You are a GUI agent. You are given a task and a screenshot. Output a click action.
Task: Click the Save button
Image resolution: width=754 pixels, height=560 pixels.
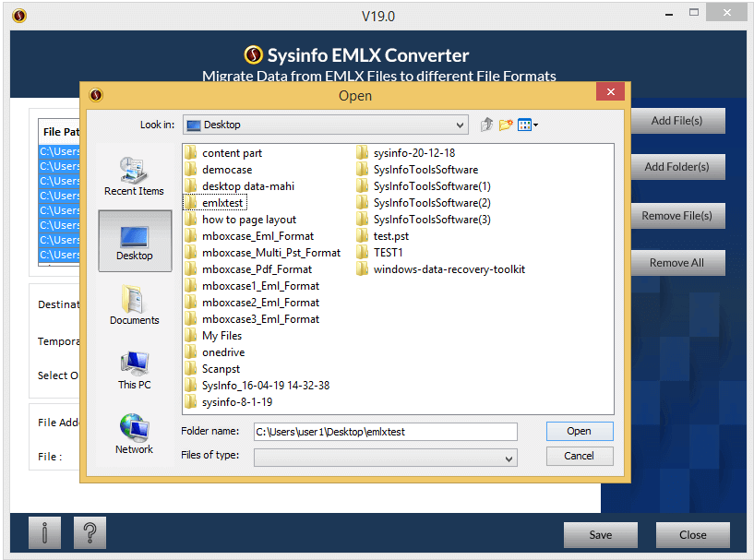[x=601, y=535]
